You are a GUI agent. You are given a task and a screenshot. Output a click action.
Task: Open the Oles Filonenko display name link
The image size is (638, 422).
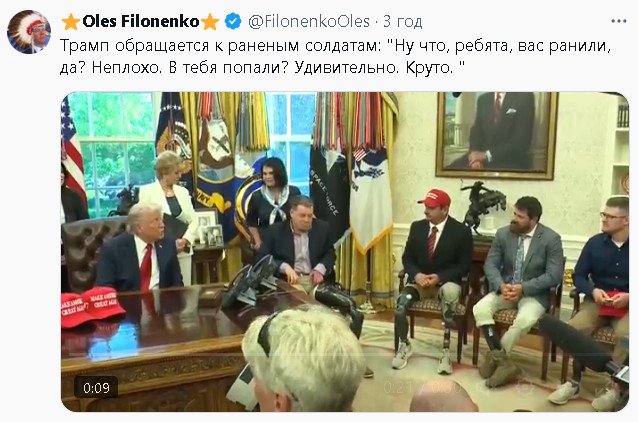click(141, 21)
